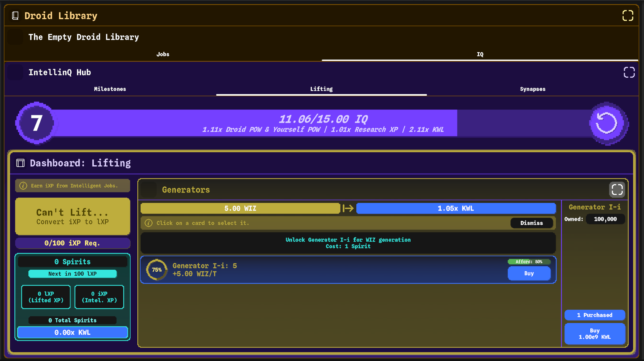This screenshot has width=644, height=361.
Task: Click the Droid Library book icon
Action: point(15,16)
